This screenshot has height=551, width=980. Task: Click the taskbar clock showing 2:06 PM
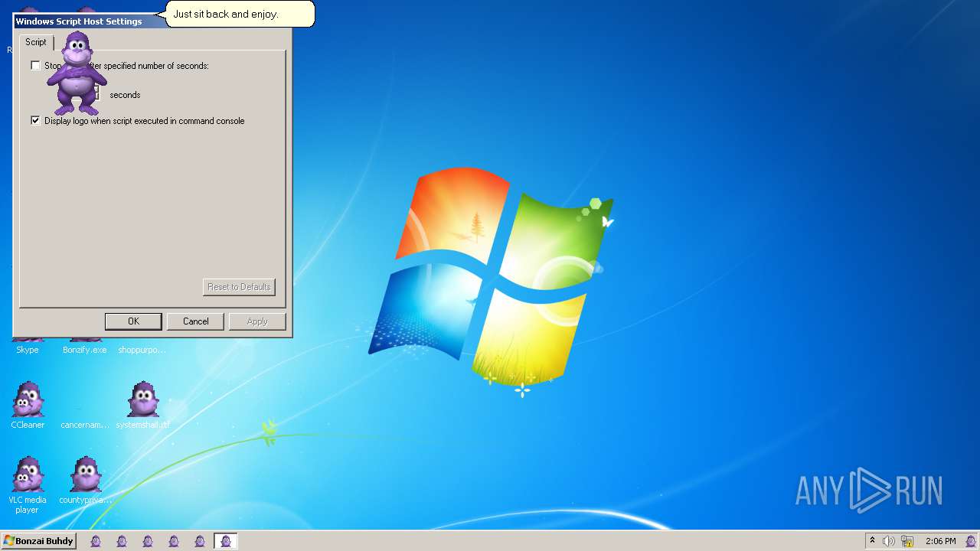tap(940, 541)
